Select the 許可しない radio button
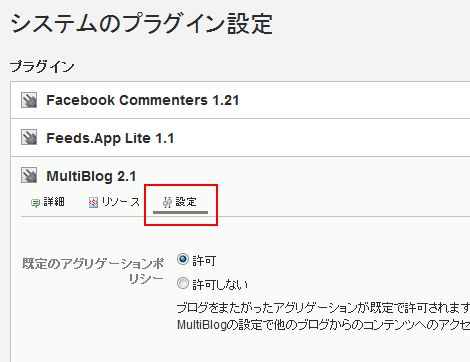Image resolution: width=470 pixels, height=362 pixels. [x=183, y=283]
